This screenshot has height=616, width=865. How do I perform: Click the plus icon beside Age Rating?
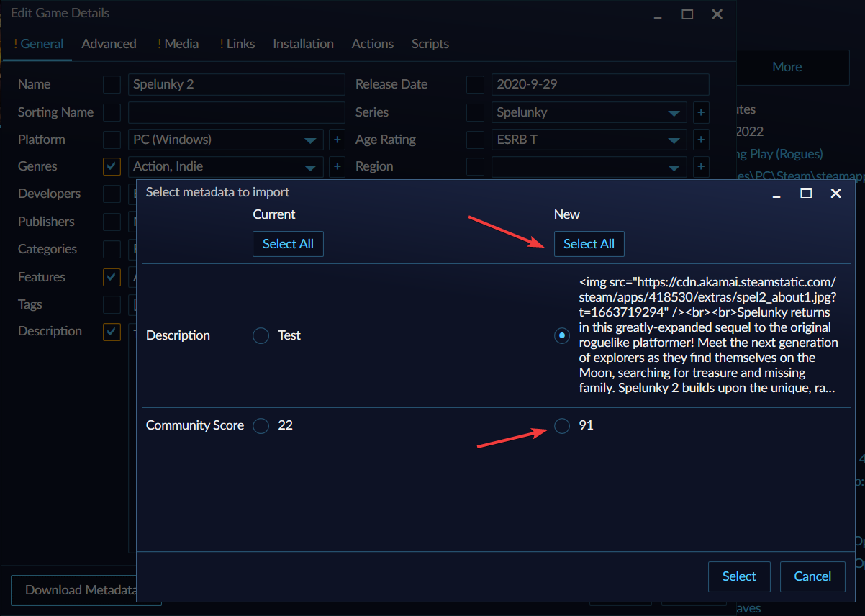(x=701, y=140)
